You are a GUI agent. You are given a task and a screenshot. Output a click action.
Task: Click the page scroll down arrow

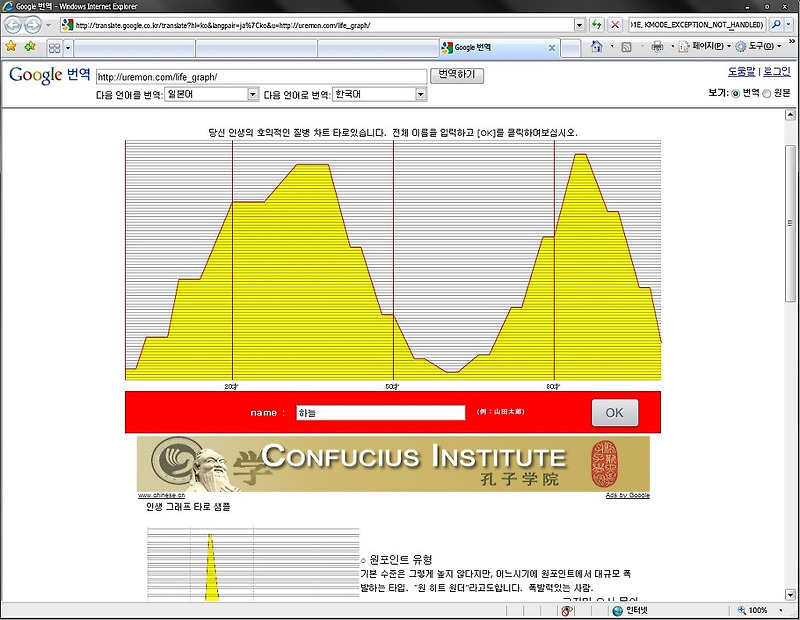790,594
